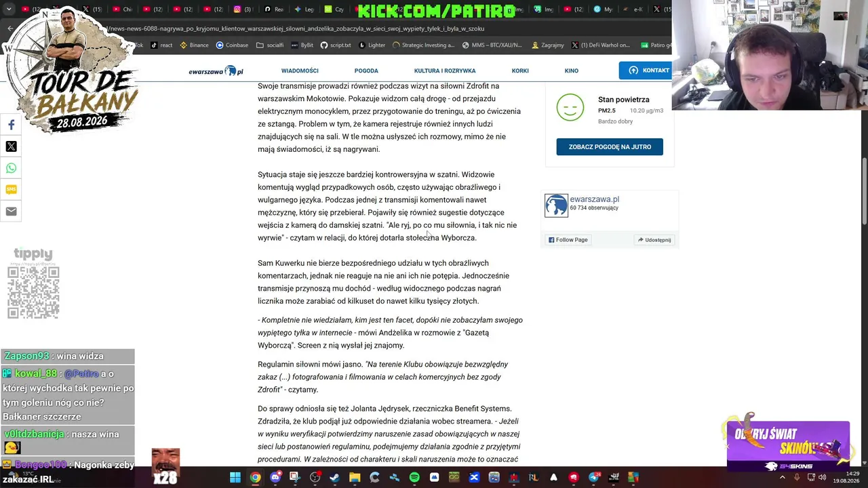Open the react bookmark
This screenshot has width=868, height=488.
point(161,45)
